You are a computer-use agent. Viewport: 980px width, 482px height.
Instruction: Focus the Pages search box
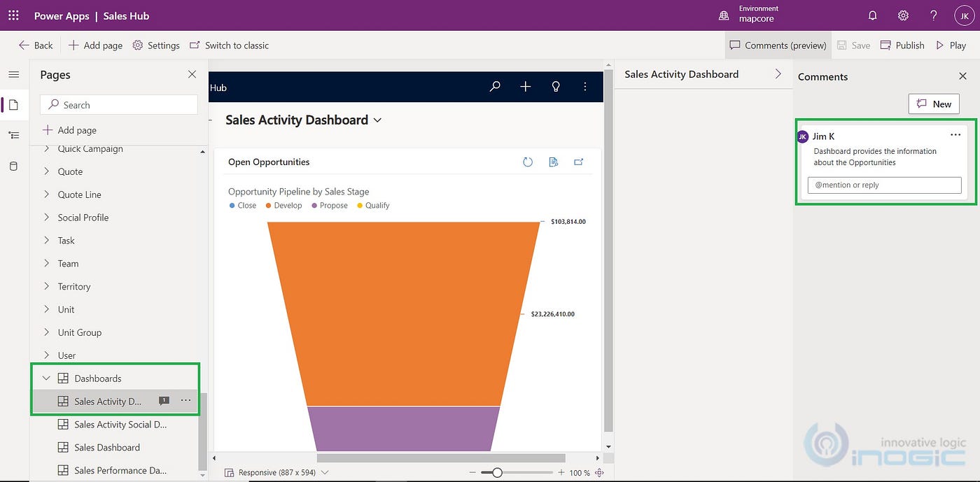(119, 105)
